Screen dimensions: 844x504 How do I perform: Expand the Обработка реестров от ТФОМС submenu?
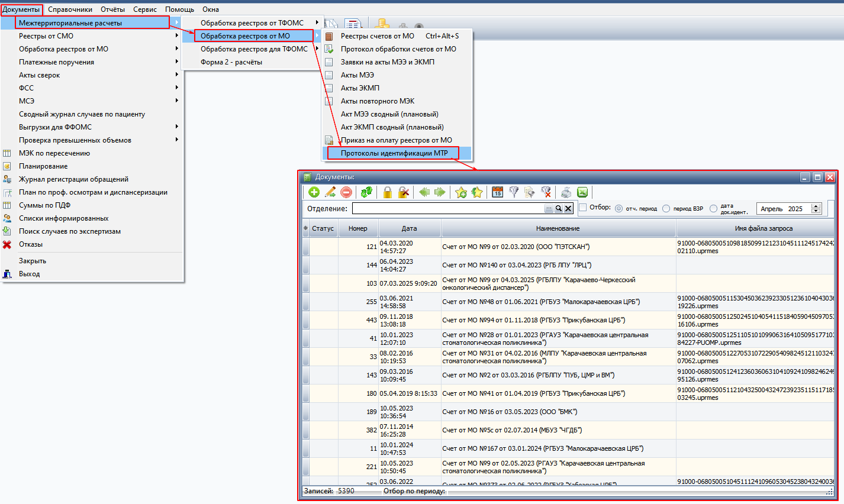(x=252, y=23)
